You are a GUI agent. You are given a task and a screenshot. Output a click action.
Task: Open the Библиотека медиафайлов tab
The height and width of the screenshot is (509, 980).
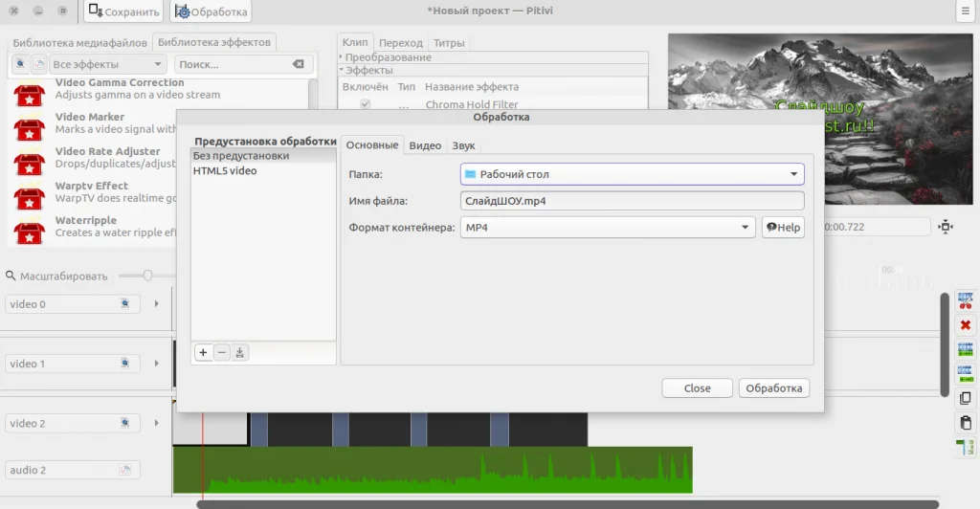pos(80,42)
